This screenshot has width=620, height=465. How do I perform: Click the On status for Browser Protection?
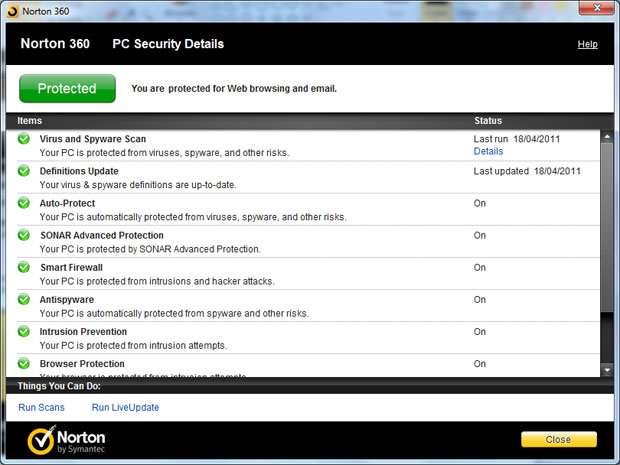point(480,364)
